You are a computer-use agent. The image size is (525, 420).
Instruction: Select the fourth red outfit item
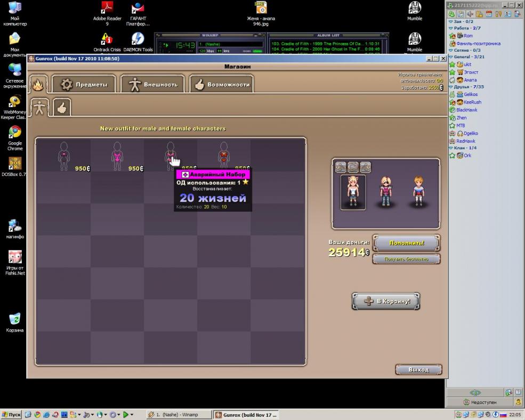click(x=224, y=155)
